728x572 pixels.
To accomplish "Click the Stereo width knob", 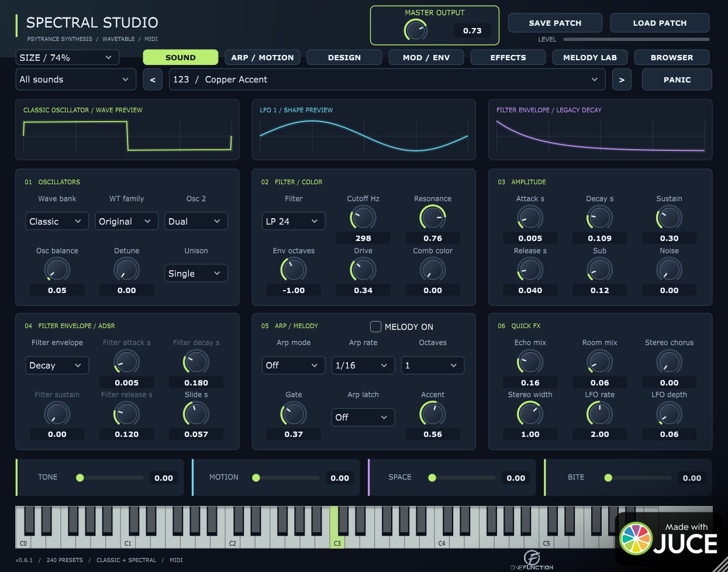I will [x=530, y=414].
